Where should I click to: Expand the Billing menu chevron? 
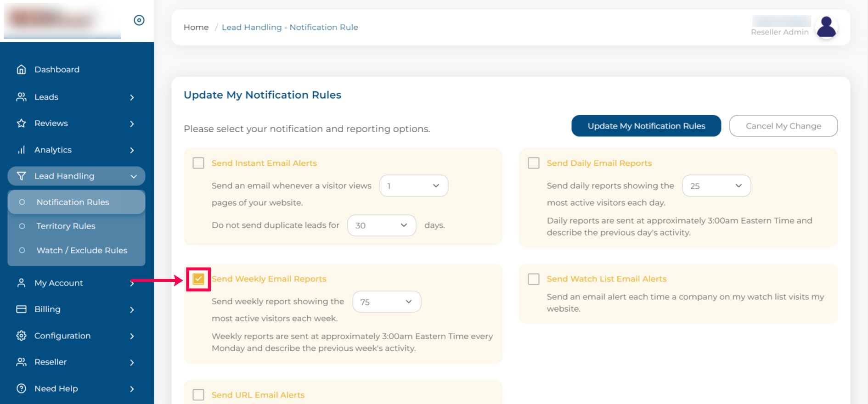point(132,309)
